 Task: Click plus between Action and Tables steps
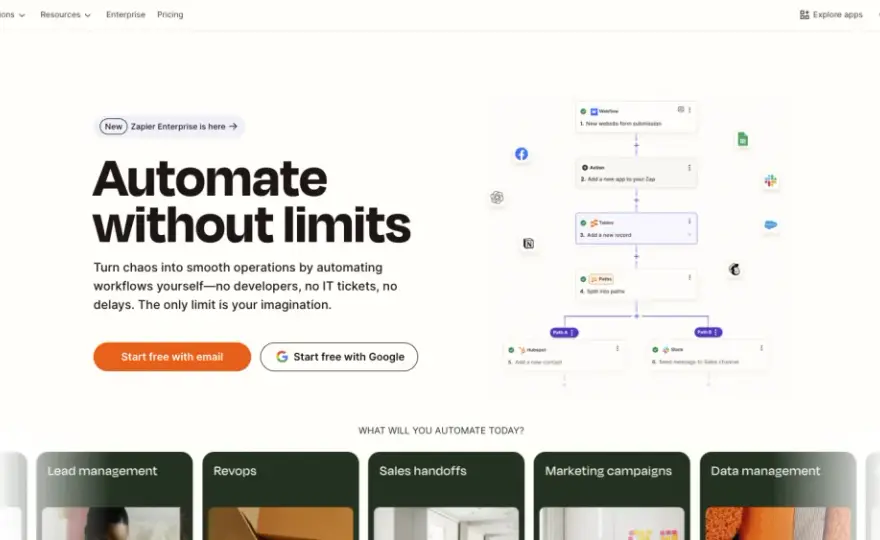636,200
